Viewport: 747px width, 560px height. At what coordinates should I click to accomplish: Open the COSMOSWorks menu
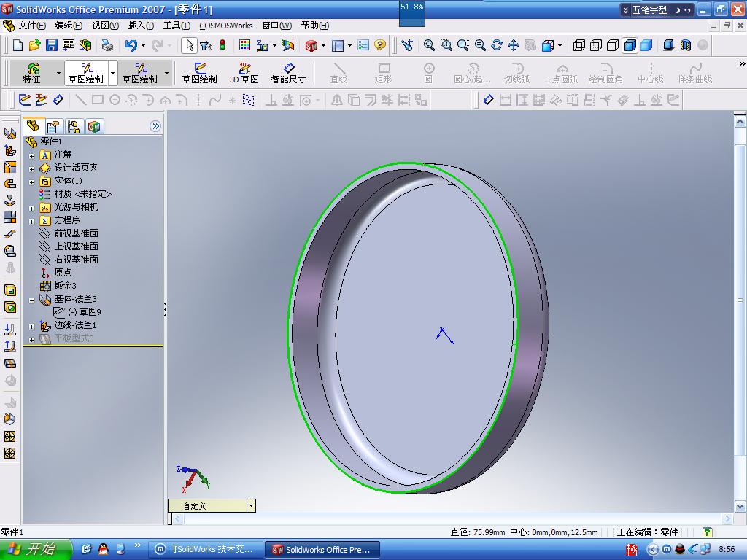point(226,26)
